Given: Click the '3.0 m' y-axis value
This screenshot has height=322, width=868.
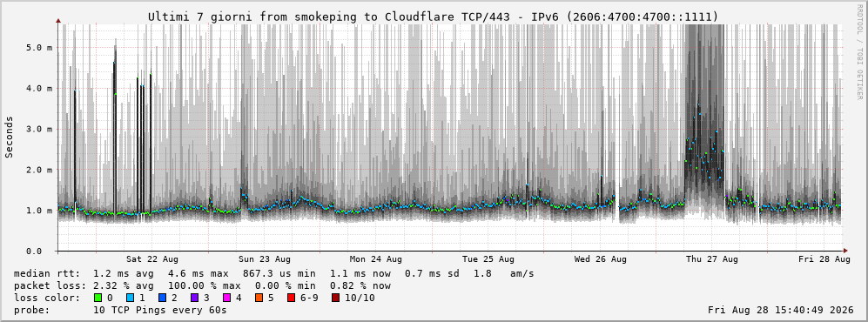Looking at the screenshot, I should tap(39, 129).
